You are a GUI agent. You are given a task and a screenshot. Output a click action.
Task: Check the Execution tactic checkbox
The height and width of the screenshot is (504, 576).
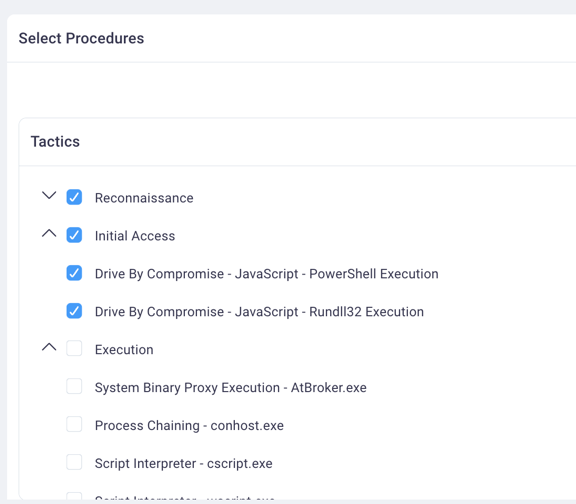click(x=74, y=348)
